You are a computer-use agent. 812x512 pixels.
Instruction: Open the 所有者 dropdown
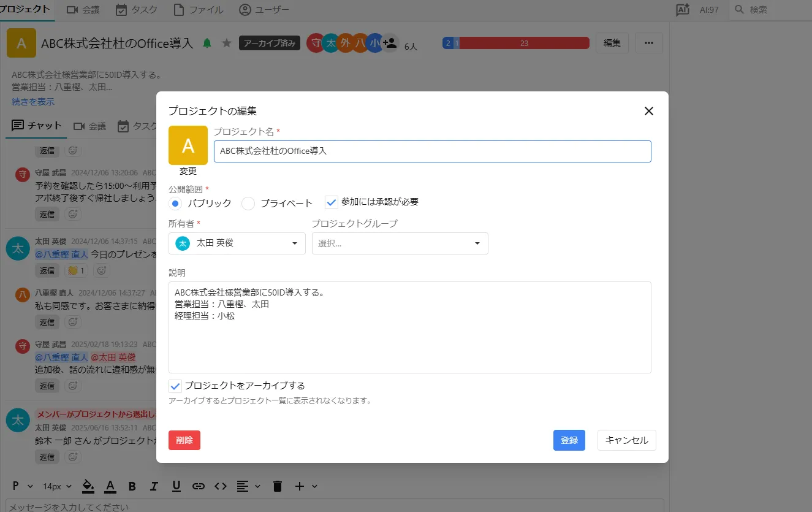(x=237, y=243)
